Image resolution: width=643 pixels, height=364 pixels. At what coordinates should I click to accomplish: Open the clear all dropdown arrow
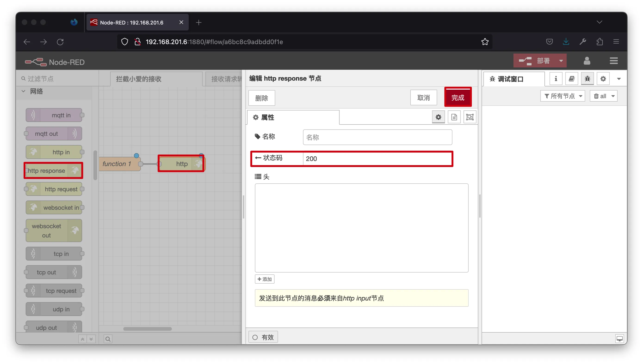pyautogui.click(x=613, y=96)
